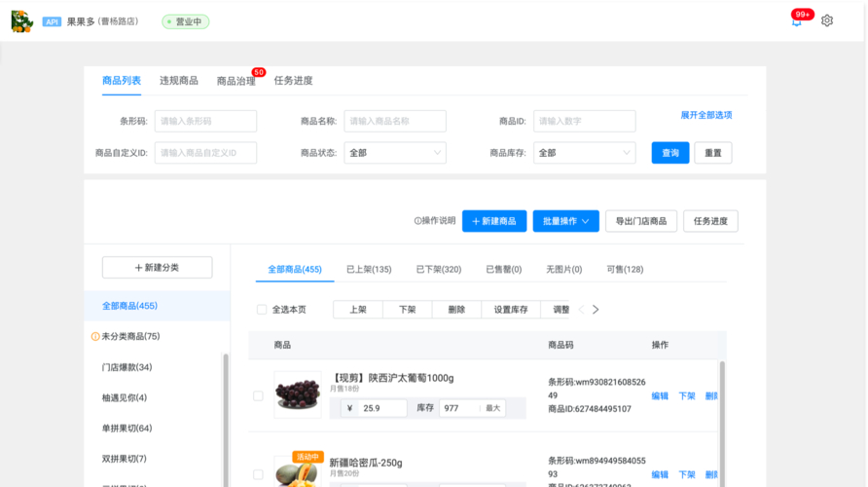This screenshot has height=487, width=868.
Task: Click the 操作说明 info icon
Action: coord(417,221)
